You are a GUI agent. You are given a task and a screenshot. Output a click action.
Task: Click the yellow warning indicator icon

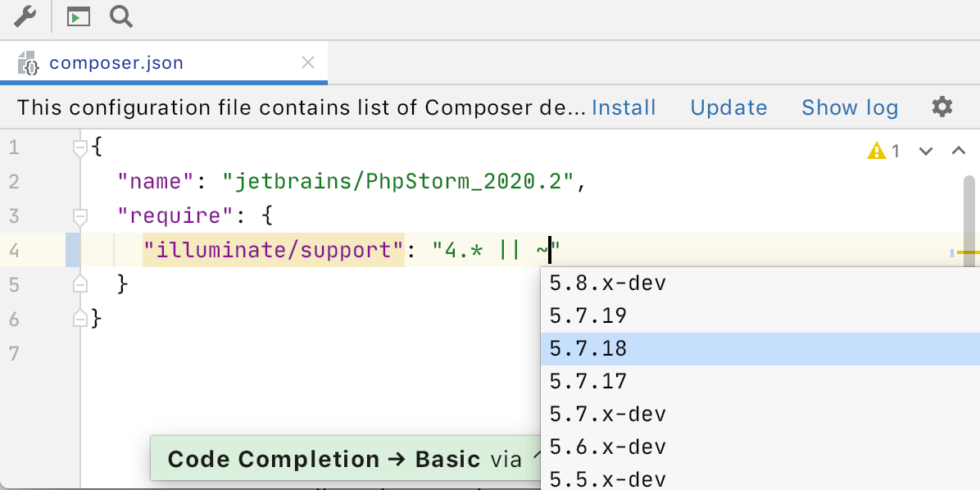[876, 151]
